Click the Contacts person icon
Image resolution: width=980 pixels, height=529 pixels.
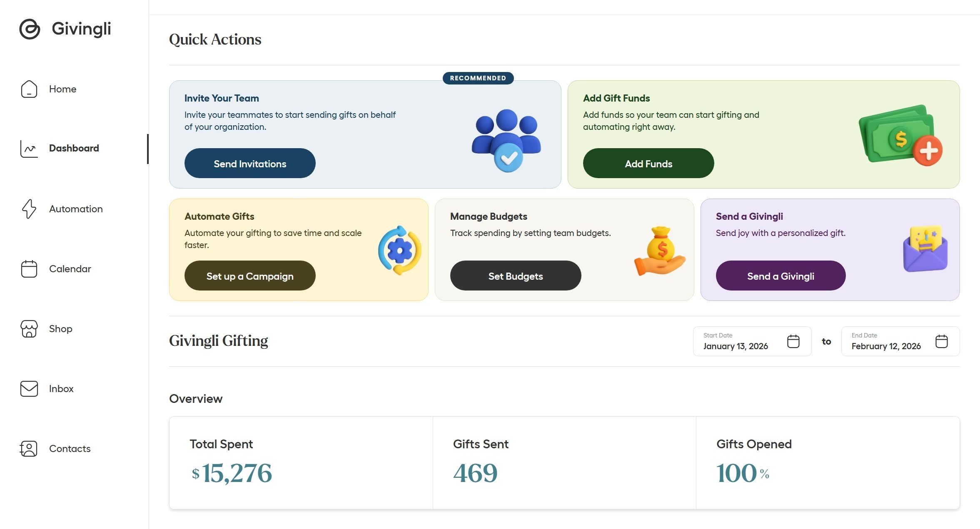[28, 448]
